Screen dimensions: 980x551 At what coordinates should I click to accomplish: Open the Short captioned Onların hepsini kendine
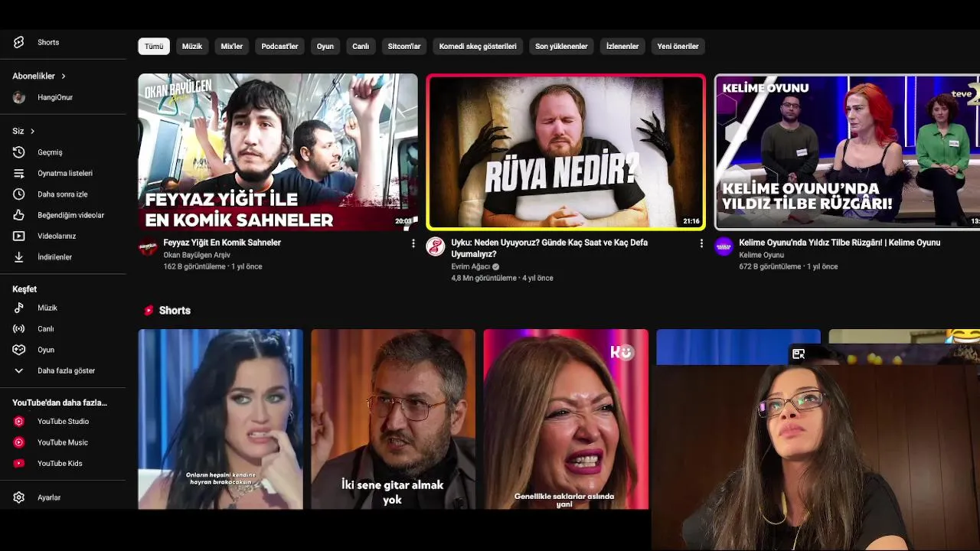click(x=220, y=419)
